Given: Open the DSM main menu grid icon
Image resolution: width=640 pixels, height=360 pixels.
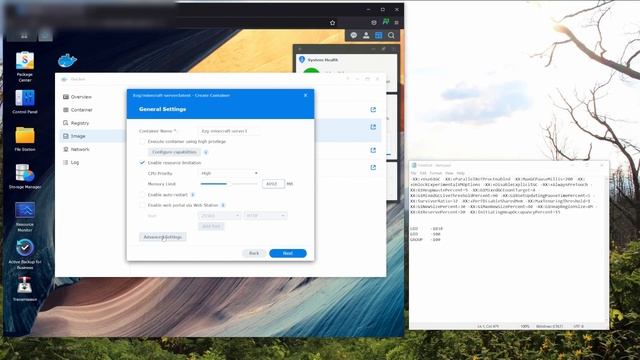Looking at the screenshot, I should pos(24,36).
